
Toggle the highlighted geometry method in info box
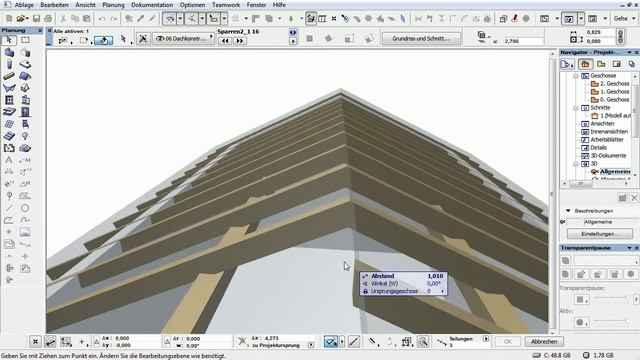[x=104, y=40]
